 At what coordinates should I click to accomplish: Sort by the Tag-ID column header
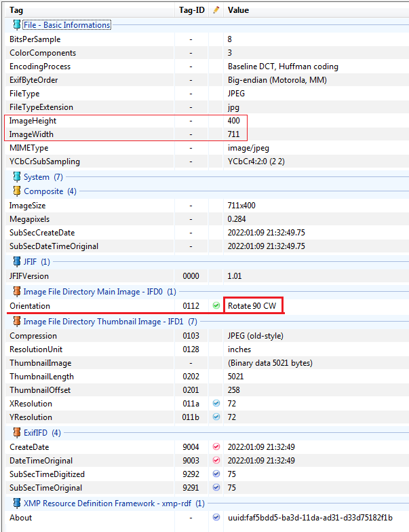(191, 10)
